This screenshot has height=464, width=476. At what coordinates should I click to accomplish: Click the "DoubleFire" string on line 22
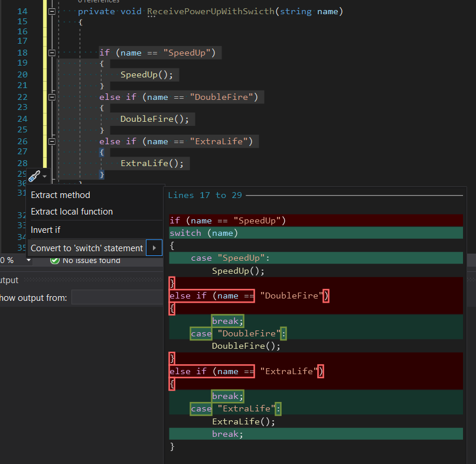click(221, 98)
